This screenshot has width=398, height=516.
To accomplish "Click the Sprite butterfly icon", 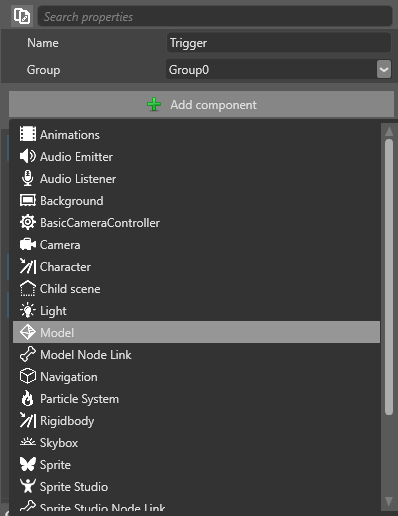I will click(28, 465).
